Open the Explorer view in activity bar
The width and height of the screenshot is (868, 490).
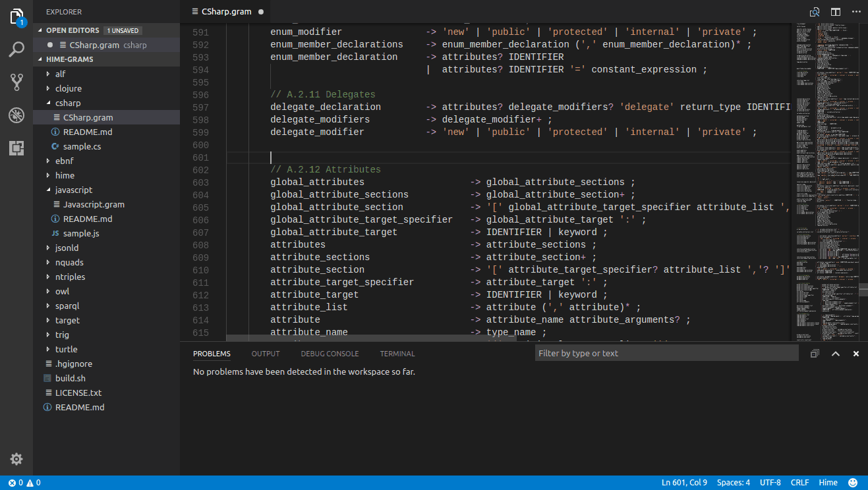click(x=16, y=17)
